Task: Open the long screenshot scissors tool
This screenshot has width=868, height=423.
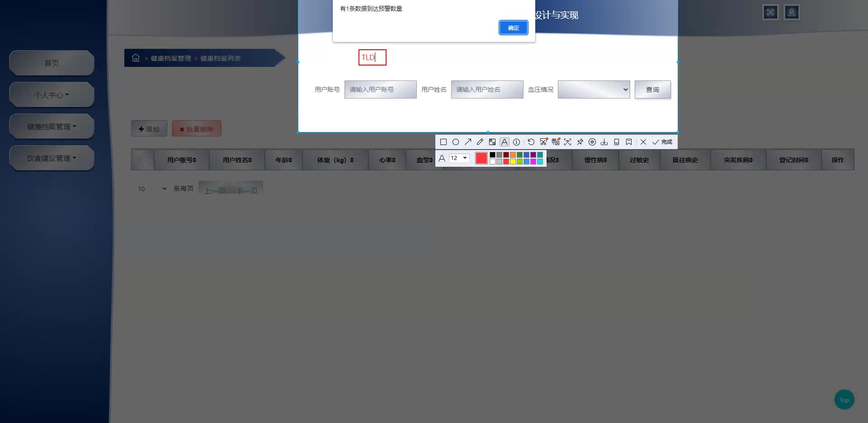Action: (x=543, y=142)
